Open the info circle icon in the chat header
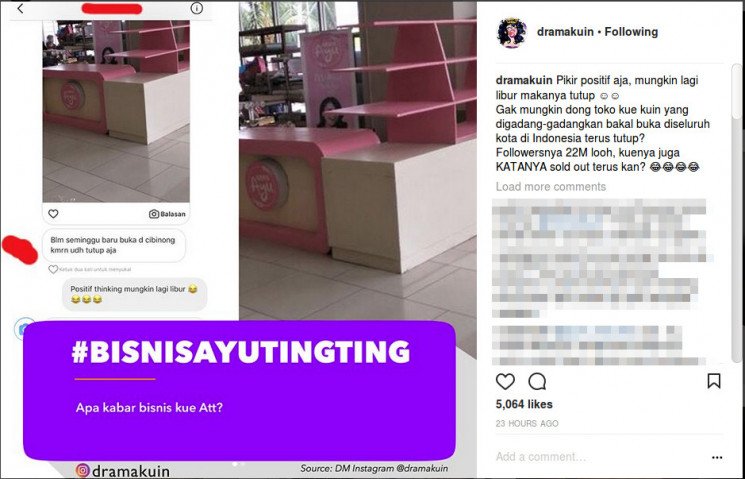The image size is (745, 479). point(196,9)
